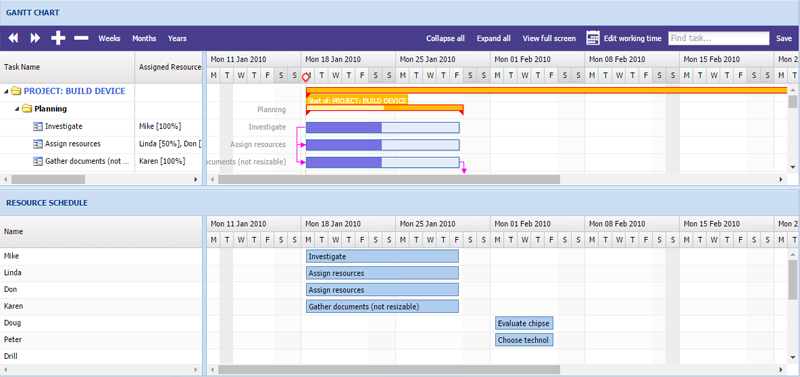Collapse the PROJECT: BUILD DEVICE tree node
This screenshot has width=800, height=377.
click(x=7, y=92)
